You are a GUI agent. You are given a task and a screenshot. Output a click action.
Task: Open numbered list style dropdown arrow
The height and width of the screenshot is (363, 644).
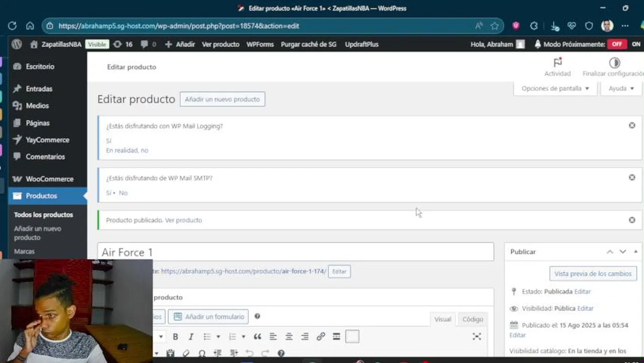click(x=243, y=336)
